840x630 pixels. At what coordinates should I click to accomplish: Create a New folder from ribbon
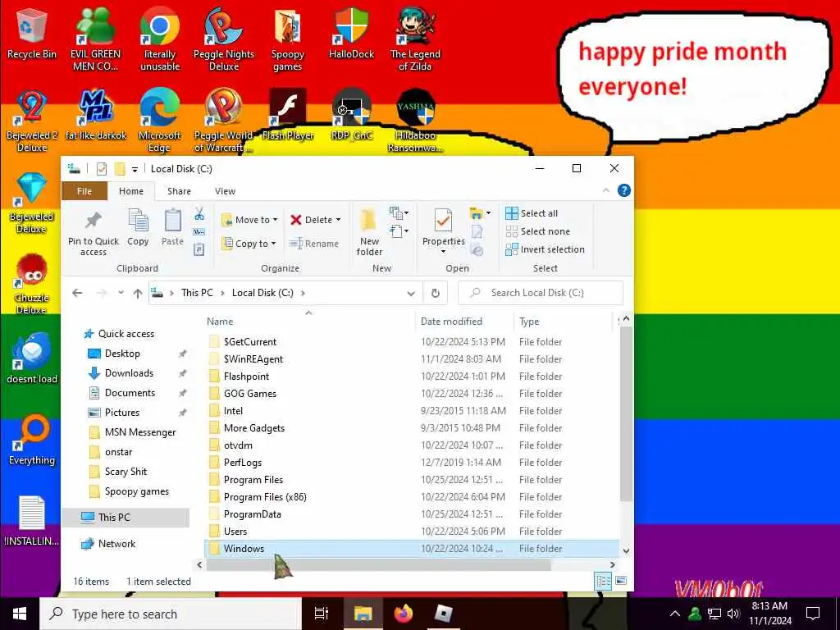pyautogui.click(x=369, y=232)
